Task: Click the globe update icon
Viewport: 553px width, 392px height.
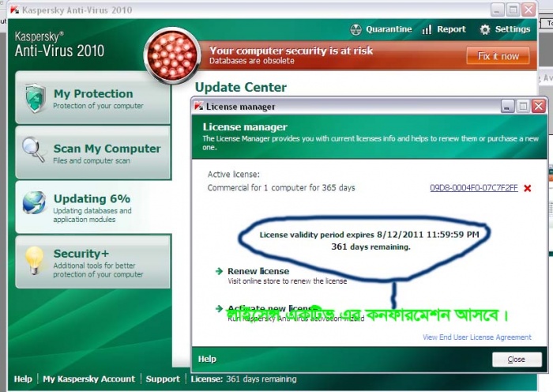Action: coord(34,202)
